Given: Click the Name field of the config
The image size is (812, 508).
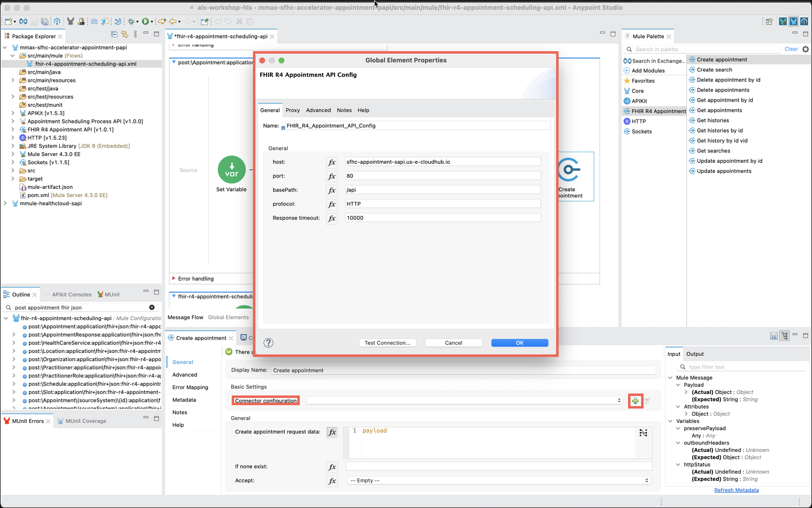Looking at the screenshot, I should [x=418, y=126].
